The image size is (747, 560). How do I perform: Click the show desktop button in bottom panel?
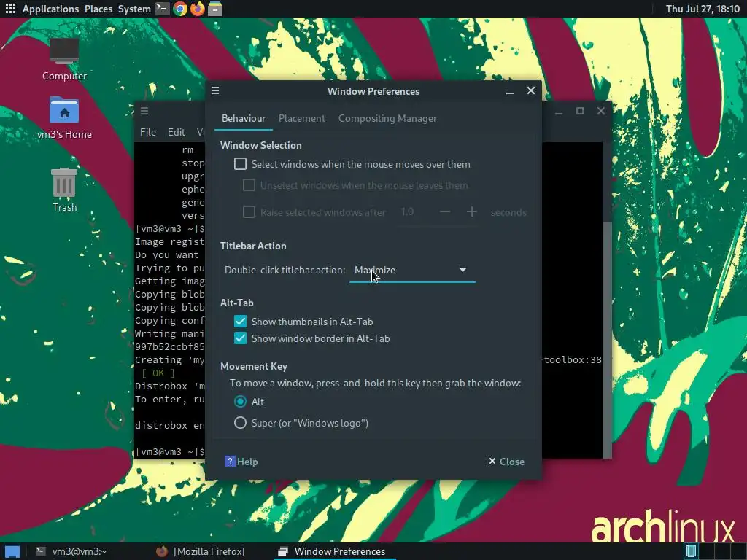tap(12, 551)
